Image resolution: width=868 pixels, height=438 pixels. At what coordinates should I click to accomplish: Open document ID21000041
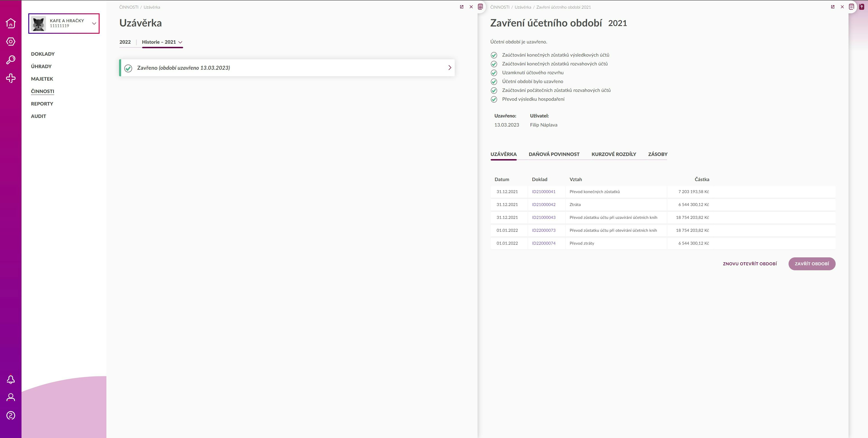[543, 192]
